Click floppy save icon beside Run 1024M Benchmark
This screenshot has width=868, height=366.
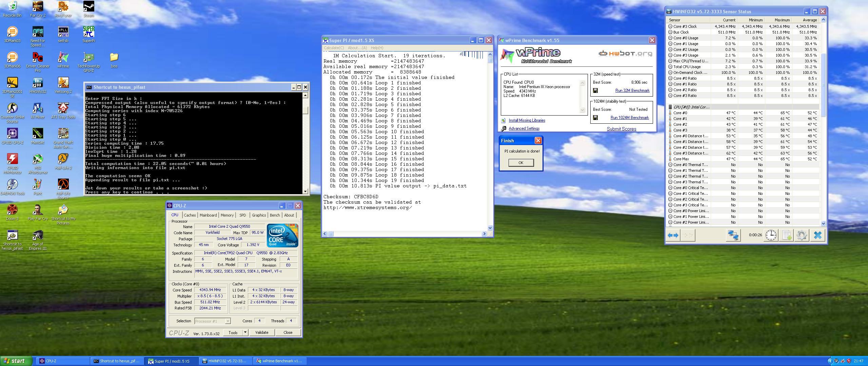click(x=595, y=118)
